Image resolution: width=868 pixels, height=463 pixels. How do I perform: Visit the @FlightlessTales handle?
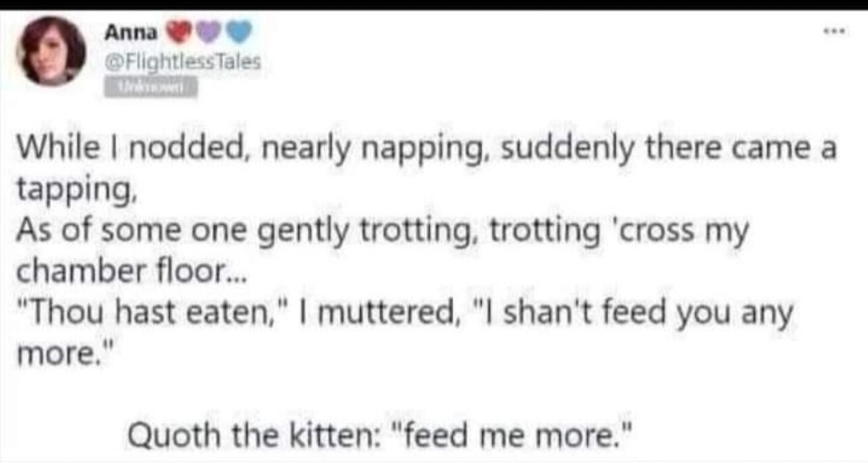point(183,61)
